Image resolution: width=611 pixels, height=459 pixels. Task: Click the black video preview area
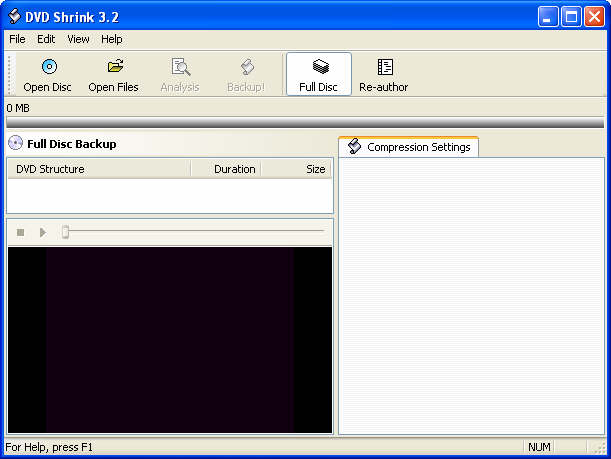coord(170,340)
